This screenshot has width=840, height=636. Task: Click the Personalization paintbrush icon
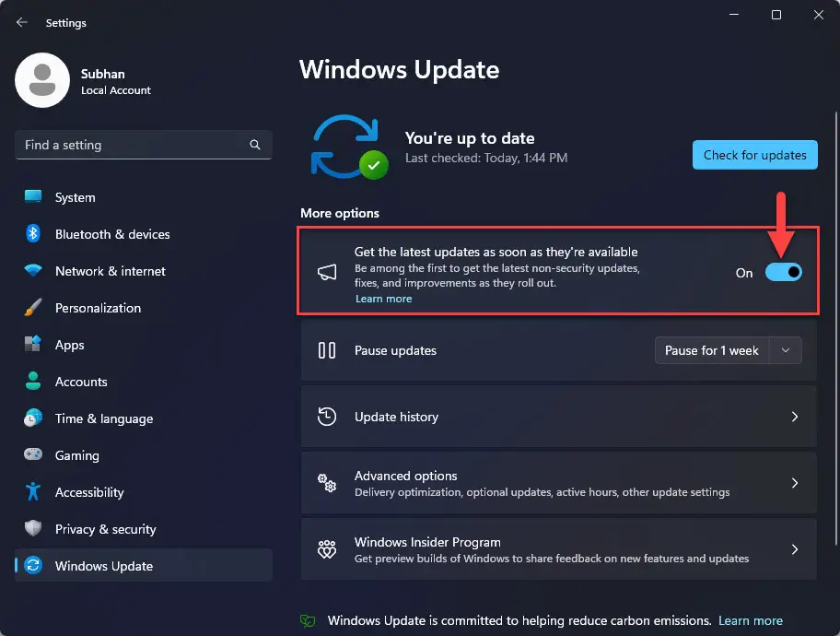pyautogui.click(x=33, y=307)
